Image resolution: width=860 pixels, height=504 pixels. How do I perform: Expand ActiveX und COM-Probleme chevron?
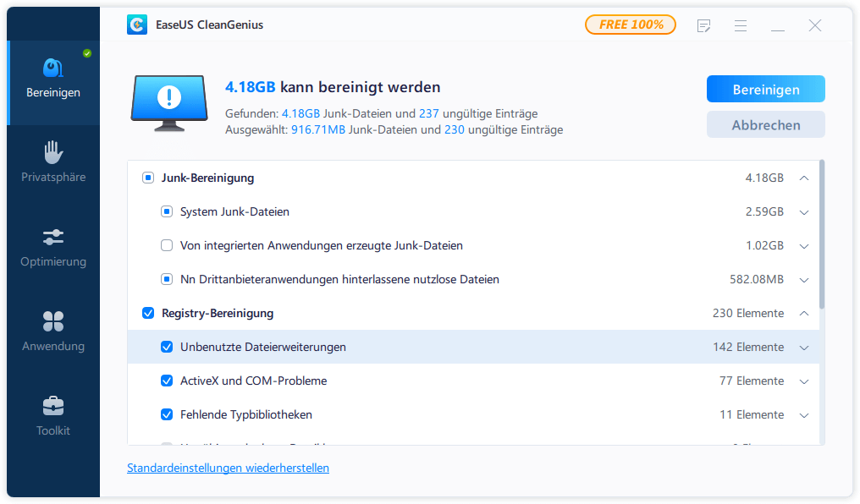[804, 382]
